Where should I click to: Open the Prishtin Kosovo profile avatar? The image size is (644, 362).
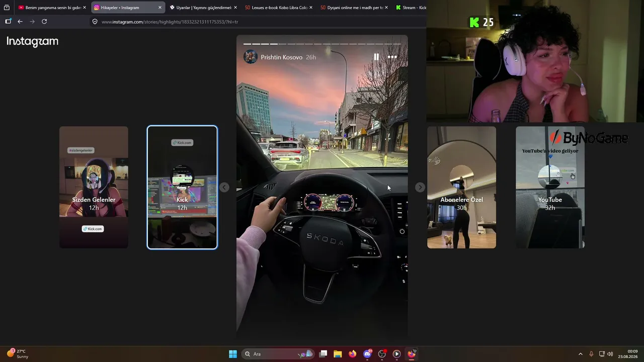pyautogui.click(x=251, y=57)
